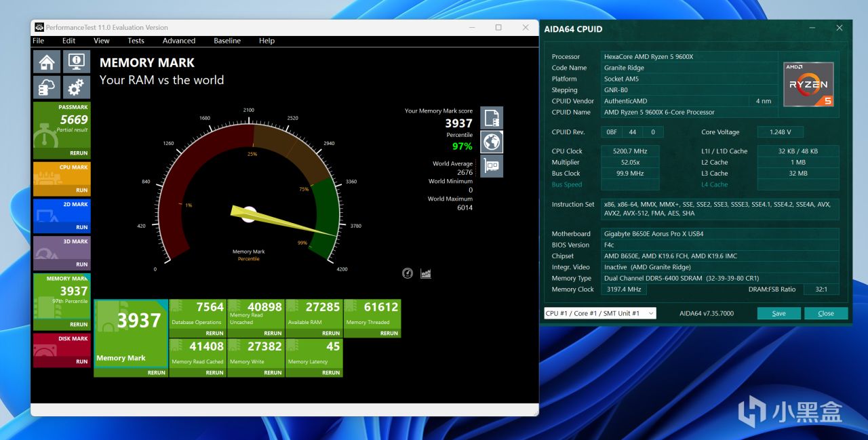Image resolution: width=868 pixels, height=440 pixels.
Task: Switch to gauge view icon
Action: [408, 273]
